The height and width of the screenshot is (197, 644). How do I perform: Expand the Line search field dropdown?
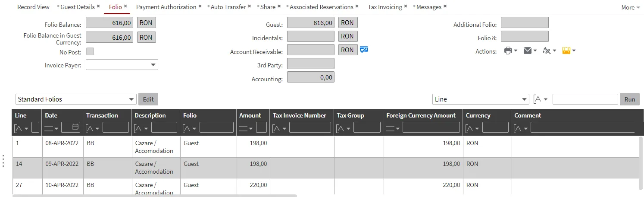click(524, 99)
